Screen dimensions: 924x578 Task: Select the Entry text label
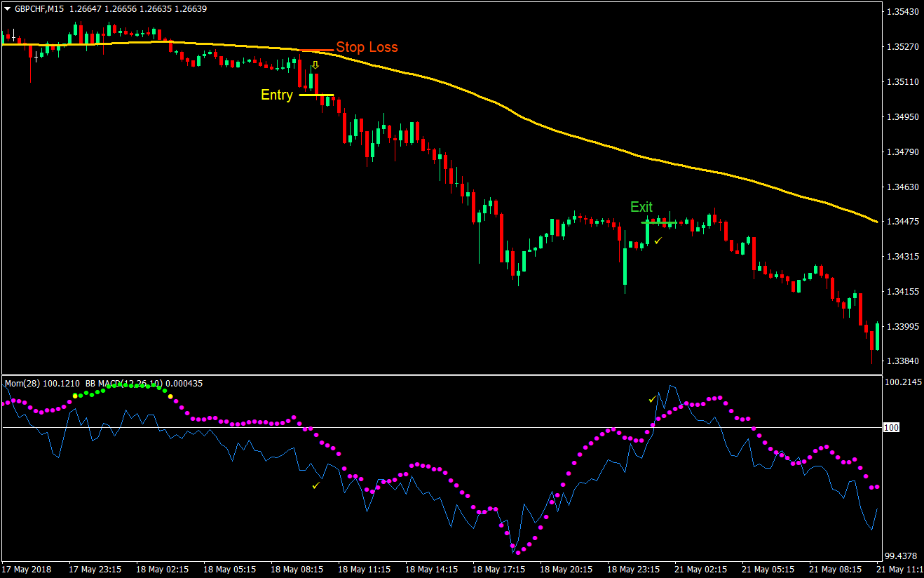[277, 95]
